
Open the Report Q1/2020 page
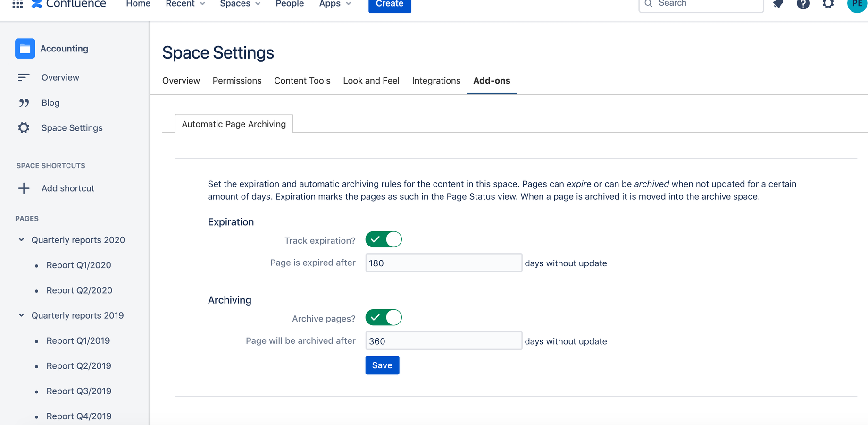coord(79,265)
